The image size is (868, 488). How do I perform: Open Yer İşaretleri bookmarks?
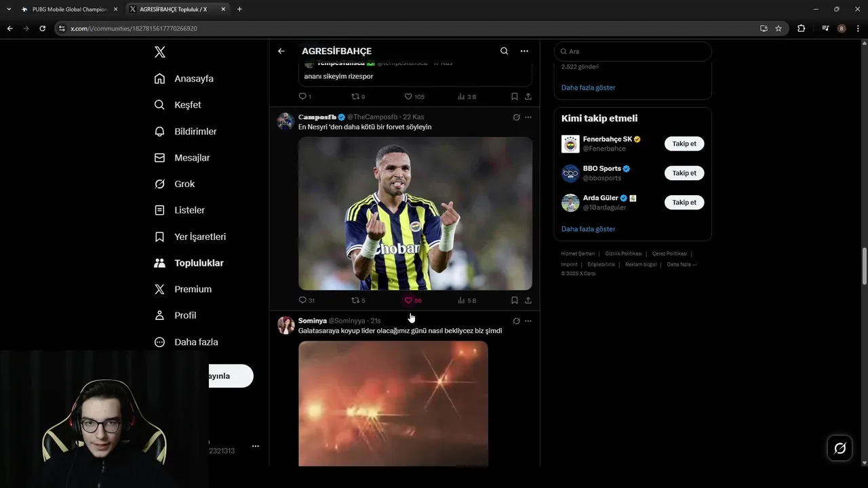tap(190, 237)
